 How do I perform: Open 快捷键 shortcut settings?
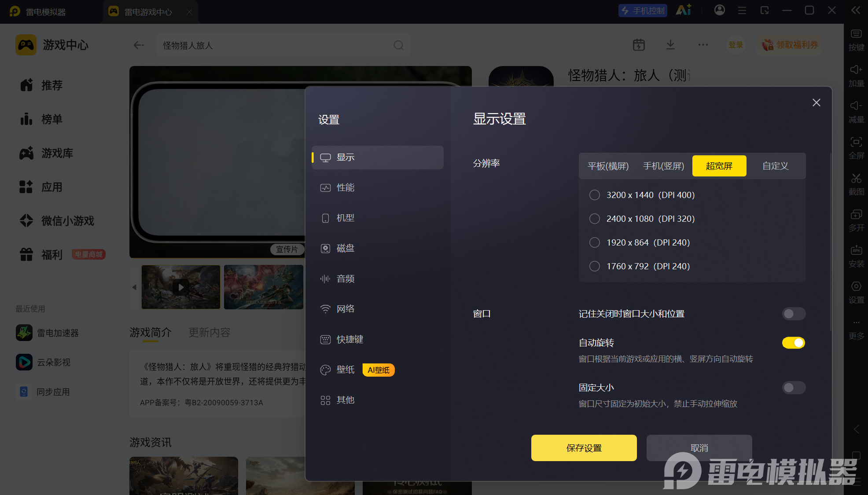tap(377, 340)
